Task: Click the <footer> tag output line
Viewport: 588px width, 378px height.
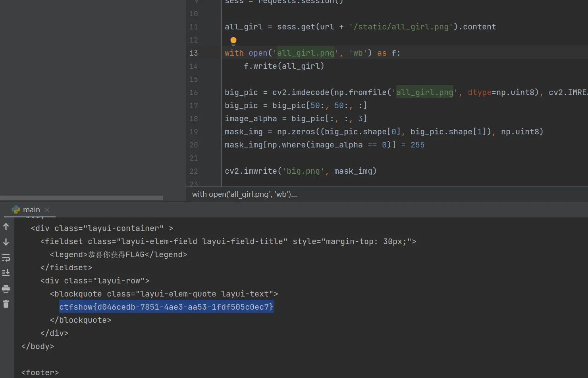Action: click(x=40, y=372)
